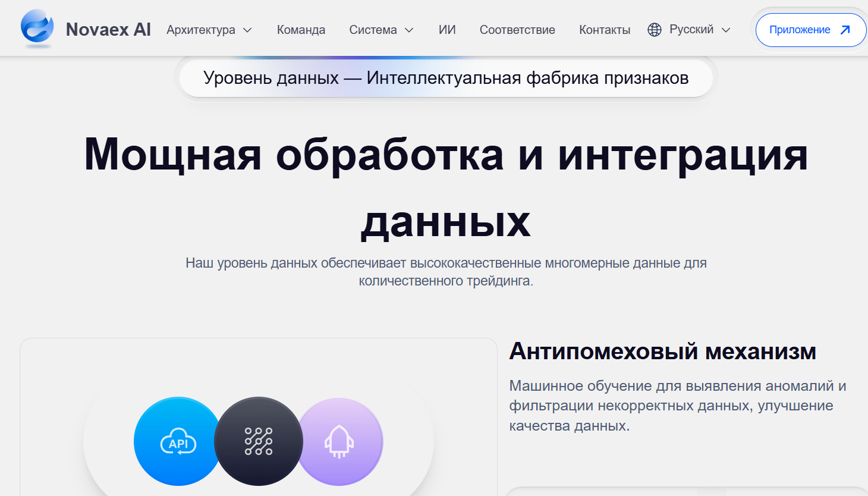Click the Novaex AI brand name

(108, 30)
